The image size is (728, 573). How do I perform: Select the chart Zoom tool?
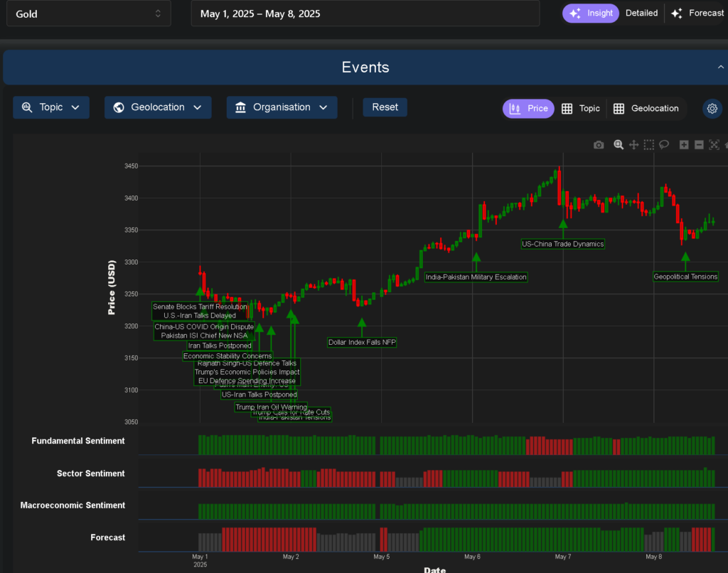coord(619,145)
